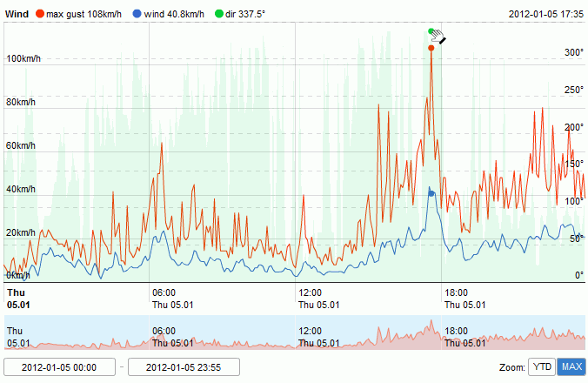The image size is (588, 383).
Task: Click the '60km/h' axis label
Action: coord(21,145)
